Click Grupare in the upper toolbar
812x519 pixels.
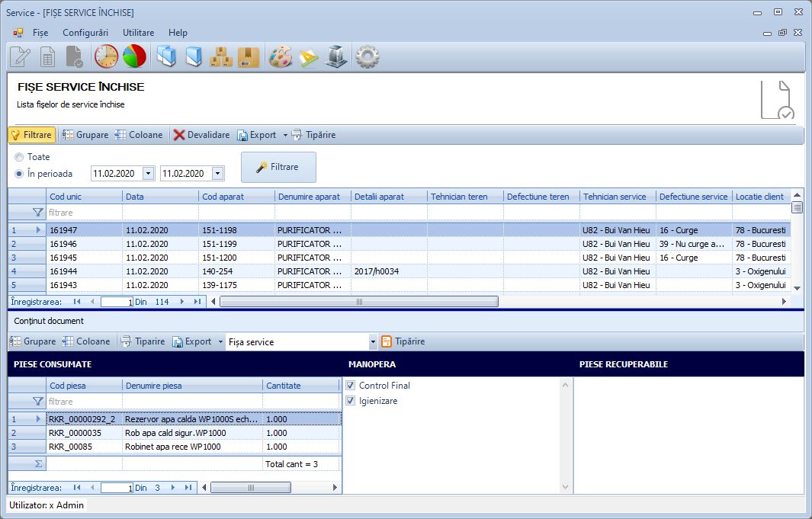point(85,135)
